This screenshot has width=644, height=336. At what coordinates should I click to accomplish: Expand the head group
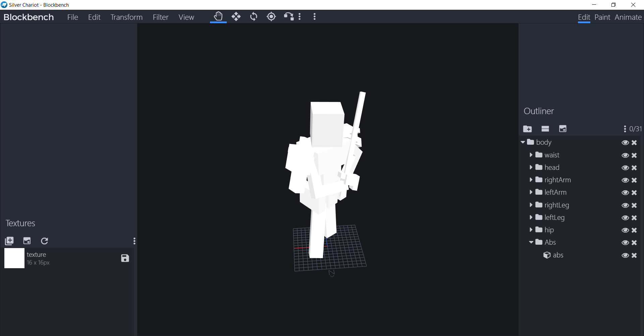(x=531, y=167)
